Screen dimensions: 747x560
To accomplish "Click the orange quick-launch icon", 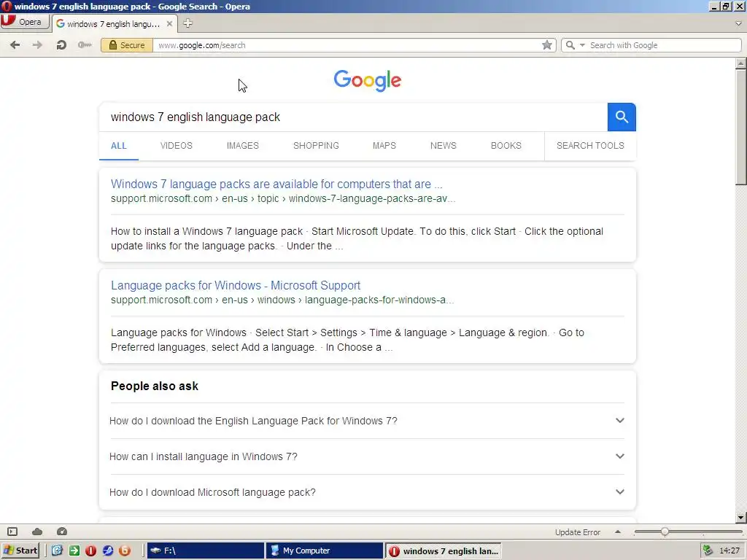I will pyautogui.click(x=125, y=551).
